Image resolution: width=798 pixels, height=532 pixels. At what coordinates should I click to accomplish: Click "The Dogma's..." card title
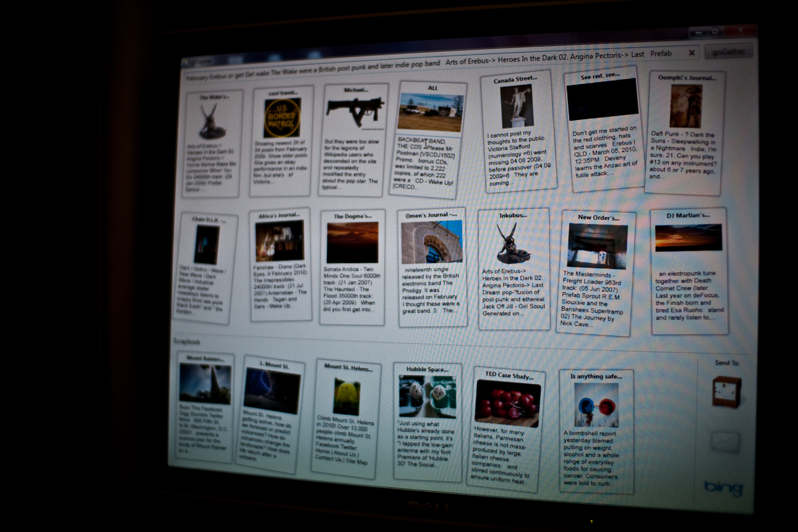(x=353, y=216)
